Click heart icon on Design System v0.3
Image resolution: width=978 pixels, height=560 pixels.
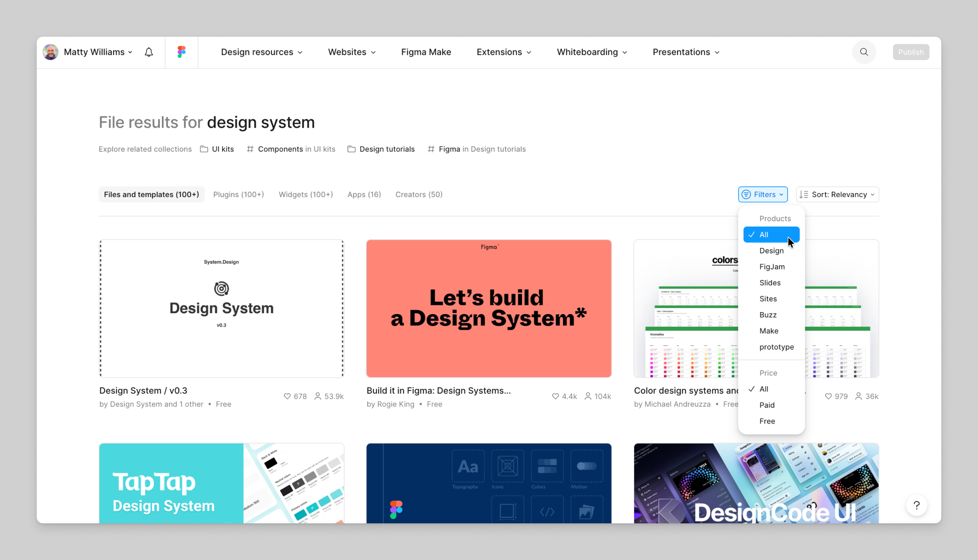287,396
